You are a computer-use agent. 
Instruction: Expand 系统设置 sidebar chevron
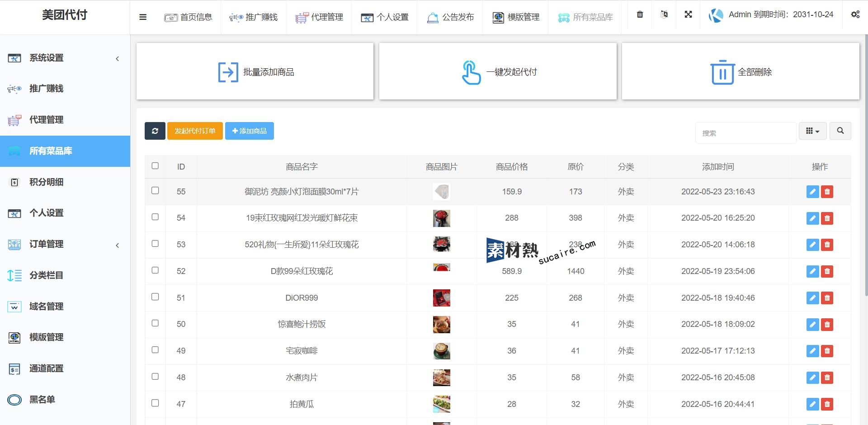point(118,59)
